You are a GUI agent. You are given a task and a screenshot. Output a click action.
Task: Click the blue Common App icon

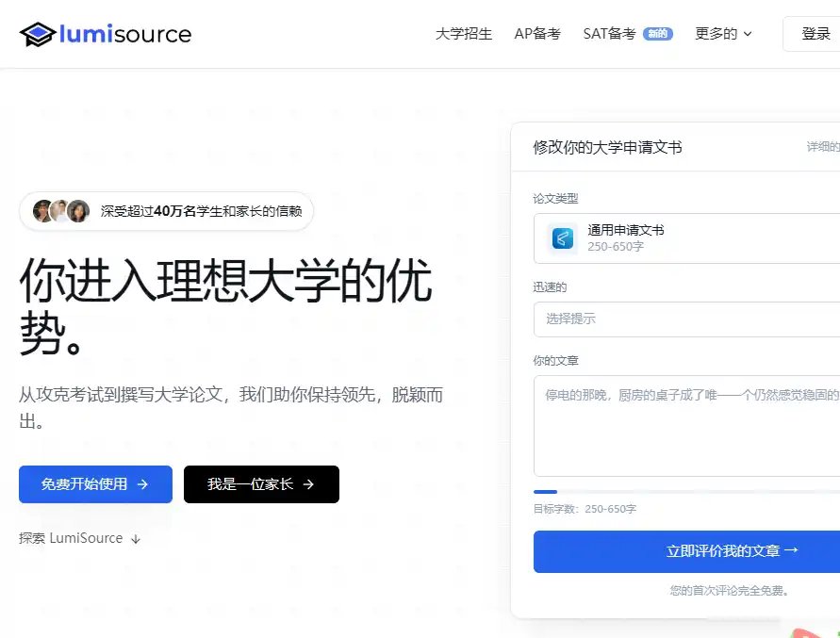pos(563,238)
